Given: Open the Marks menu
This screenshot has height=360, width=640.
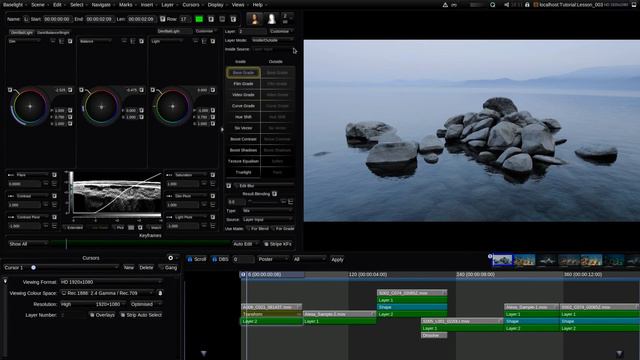Looking at the screenshot, I should tap(125, 5).
